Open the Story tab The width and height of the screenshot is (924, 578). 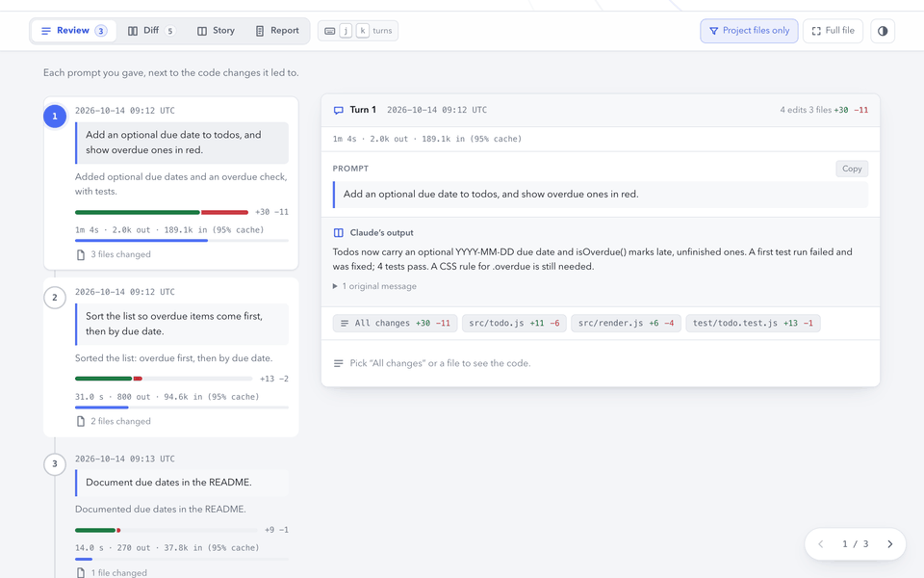[216, 31]
